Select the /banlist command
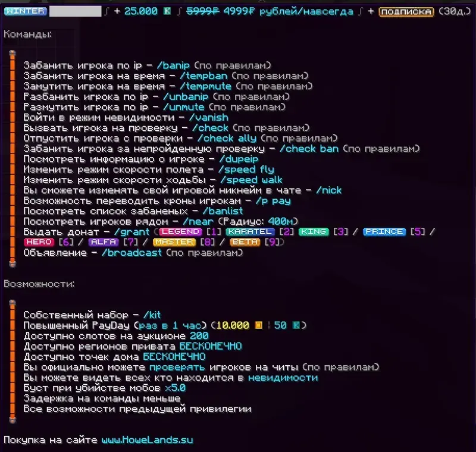Image resolution: width=476 pixels, height=452 pixels. (223, 211)
